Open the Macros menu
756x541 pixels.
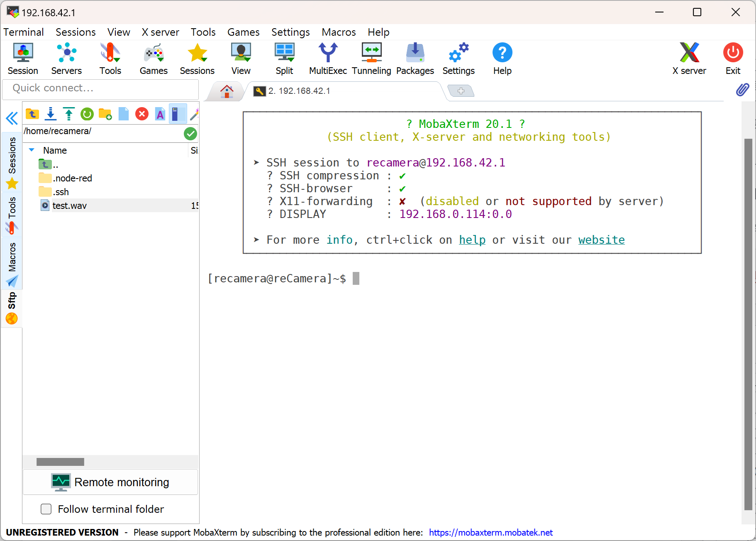[x=339, y=32]
